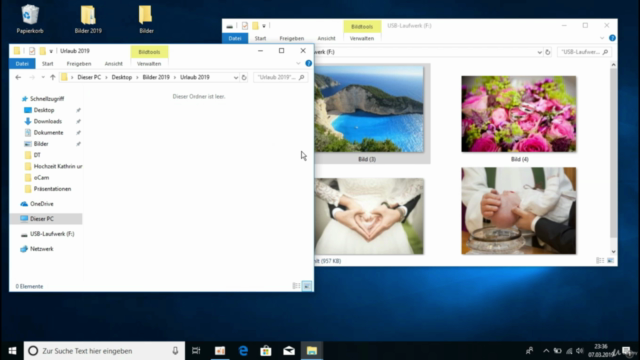Expand address bar history in Urlaub 2019

(x=236, y=77)
